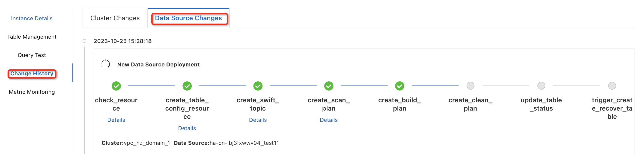Click the timeline marker for 2023-10-25 15:28:18
Viewport: 644px width, 154px height.
tap(84, 41)
